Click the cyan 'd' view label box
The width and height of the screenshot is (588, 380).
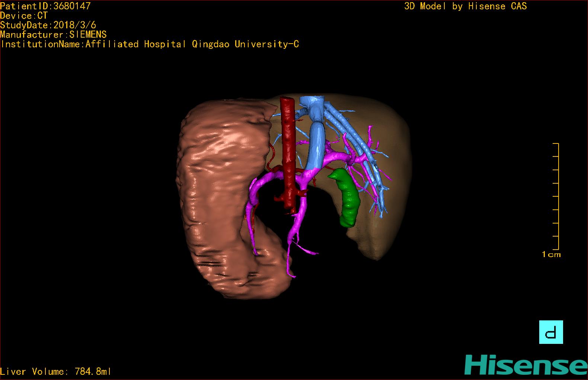coord(551,332)
